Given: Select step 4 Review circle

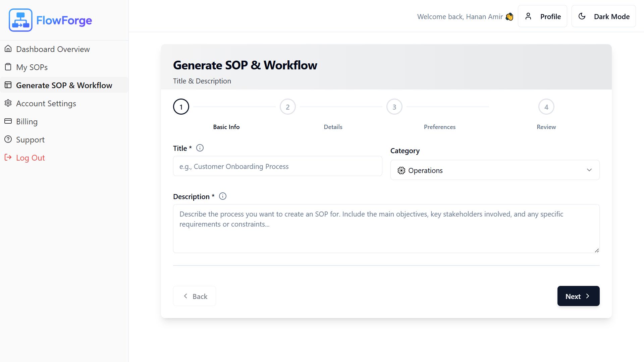Looking at the screenshot, I should (546, 107).
